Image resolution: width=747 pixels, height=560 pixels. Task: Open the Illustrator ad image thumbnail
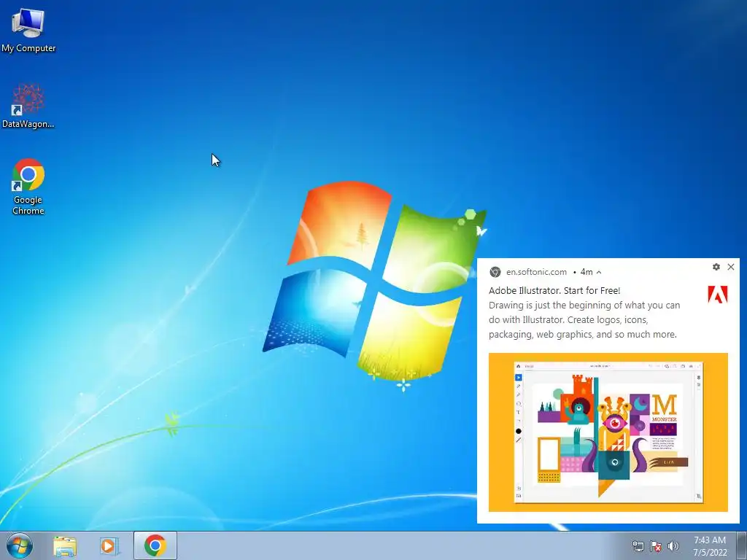tap(608, 432)
